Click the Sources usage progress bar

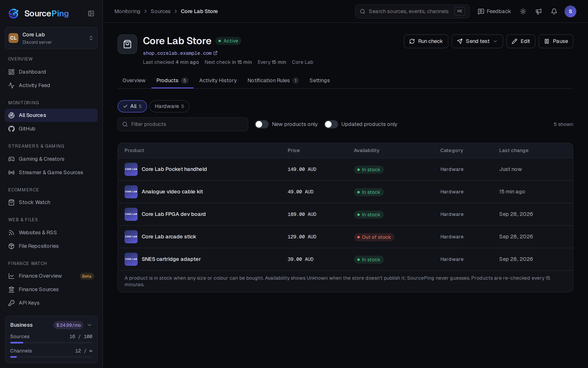(51, 343)
